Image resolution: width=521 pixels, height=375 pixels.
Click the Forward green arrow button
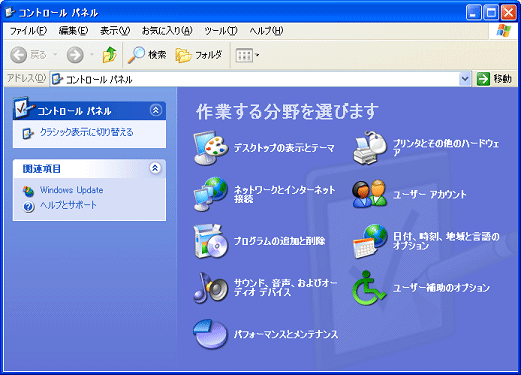(75, 55)
